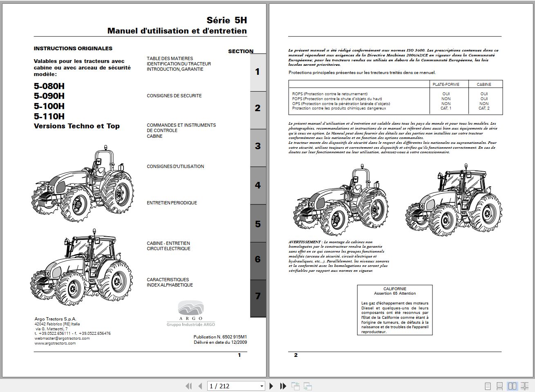Screen dimensions: 535x392
Task: Click the www.argotractors.com address
Action: [x=55, y=343]
